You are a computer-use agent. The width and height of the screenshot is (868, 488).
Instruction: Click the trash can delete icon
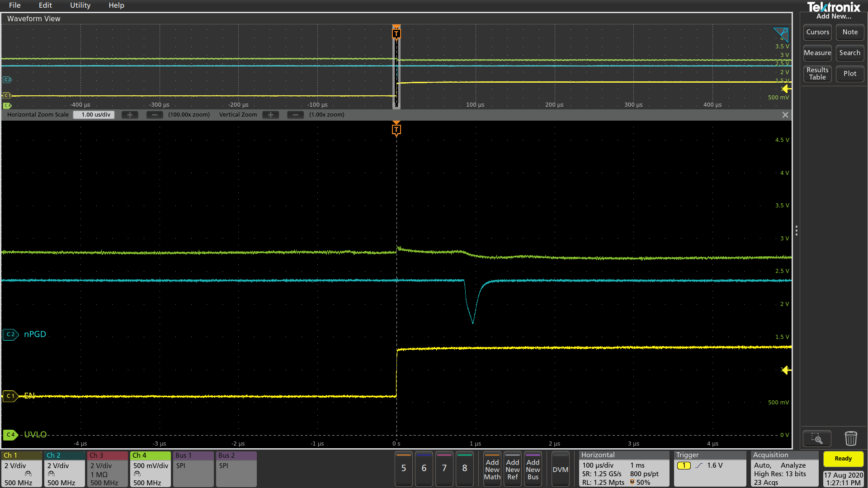click(x=850, y=438)
